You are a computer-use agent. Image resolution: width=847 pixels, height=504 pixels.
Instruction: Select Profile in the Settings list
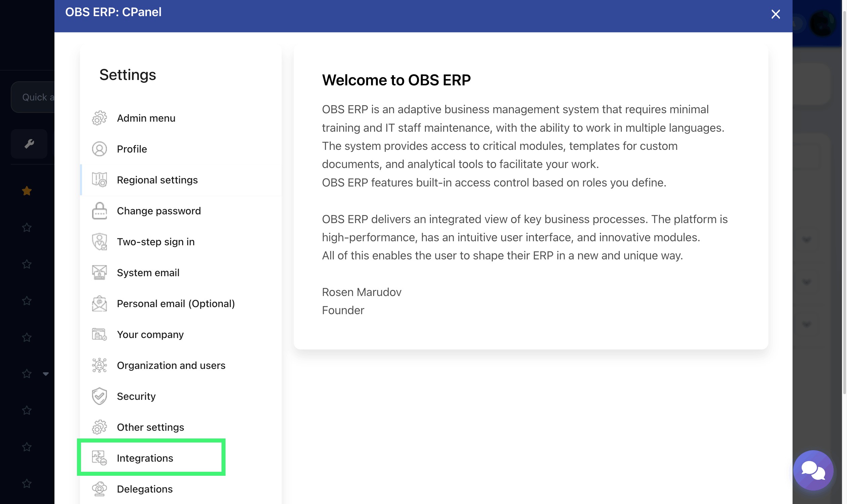pos(132,149)
